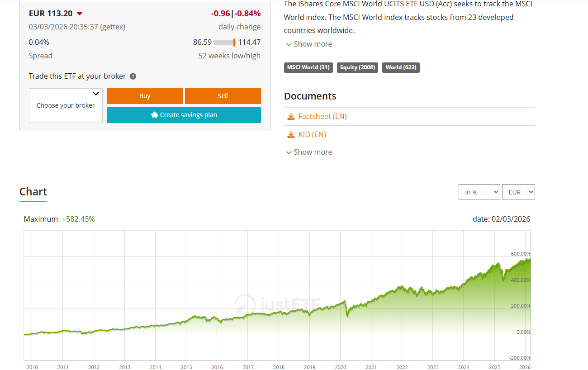Click the 'Spread' label
The height and width of the screenshot is (370, 588).
41,56
